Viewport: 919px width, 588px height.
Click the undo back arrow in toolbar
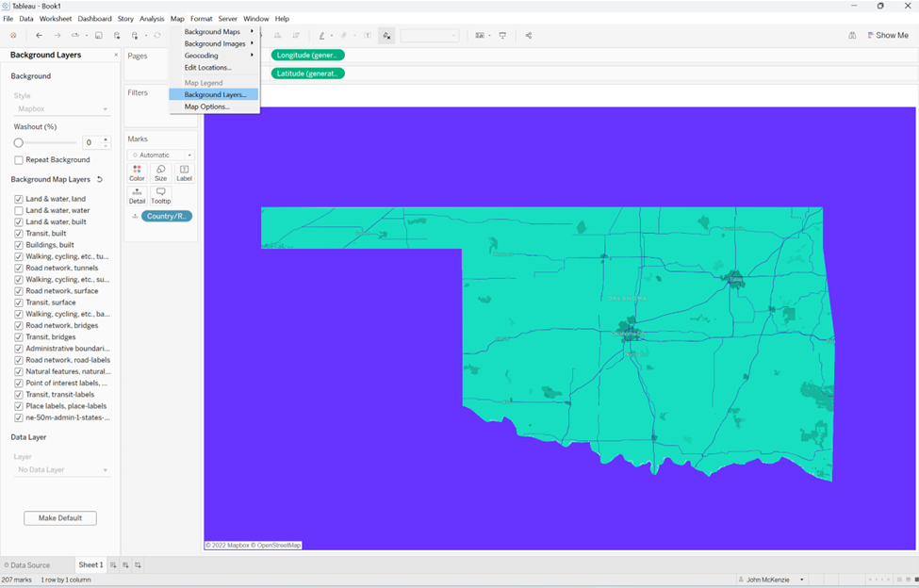click(40, 36)
